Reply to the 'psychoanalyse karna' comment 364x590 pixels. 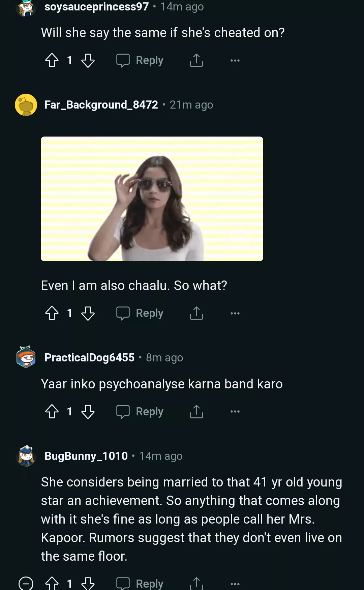(x=140, y=411)
